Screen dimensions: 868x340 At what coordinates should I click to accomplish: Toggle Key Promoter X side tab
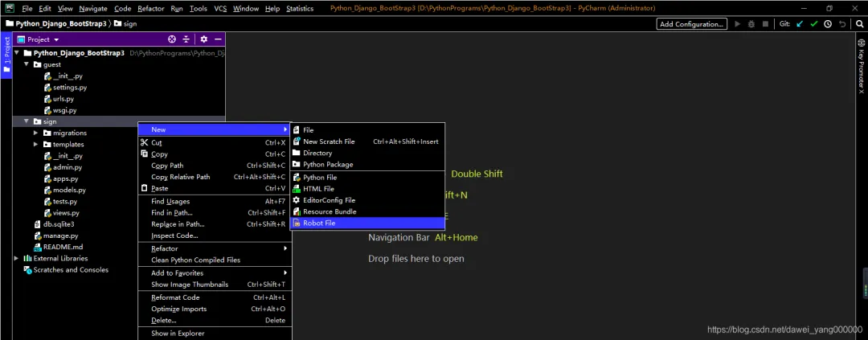861,65
